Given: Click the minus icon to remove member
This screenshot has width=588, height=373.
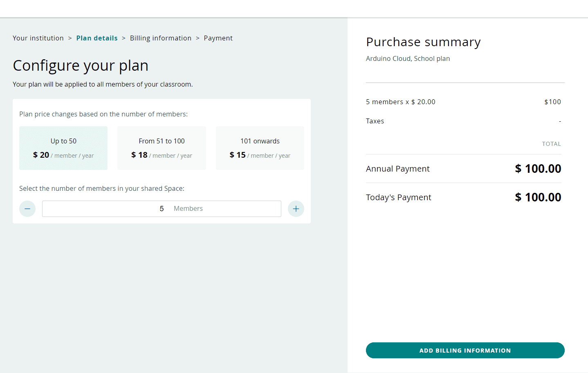Looking at the screenshot, I should click(27, 209).
